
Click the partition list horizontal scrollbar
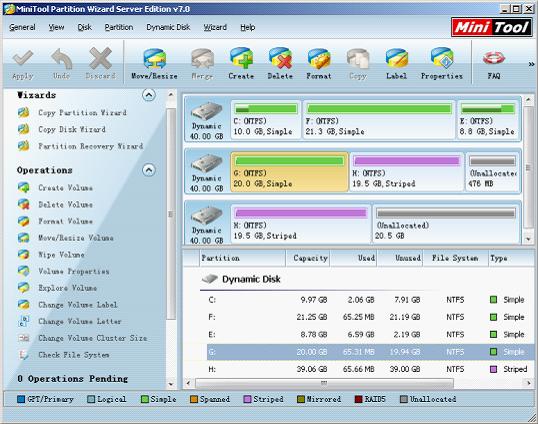click(x=324, y=383)
